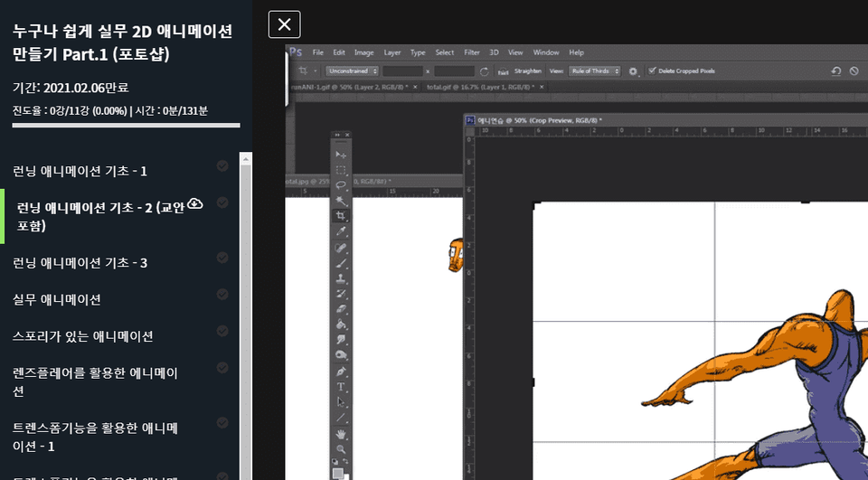Select the Move tool

341,155
